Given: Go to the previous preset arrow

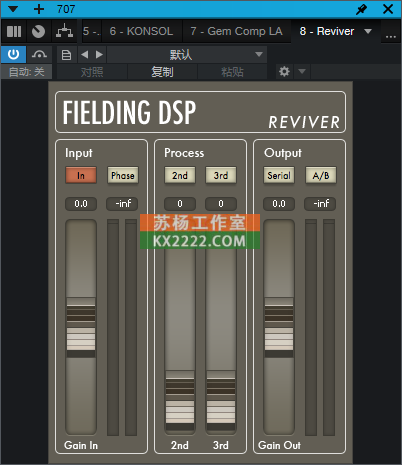Looking at the screenshot, I should [x=85, y=55].
